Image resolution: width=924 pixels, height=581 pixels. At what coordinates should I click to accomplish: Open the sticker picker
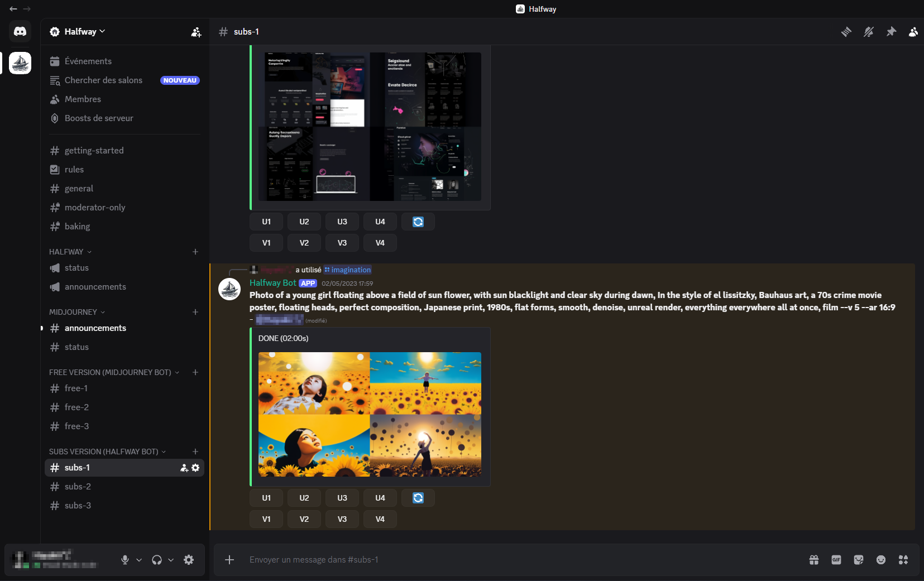[x=859, y=560]
